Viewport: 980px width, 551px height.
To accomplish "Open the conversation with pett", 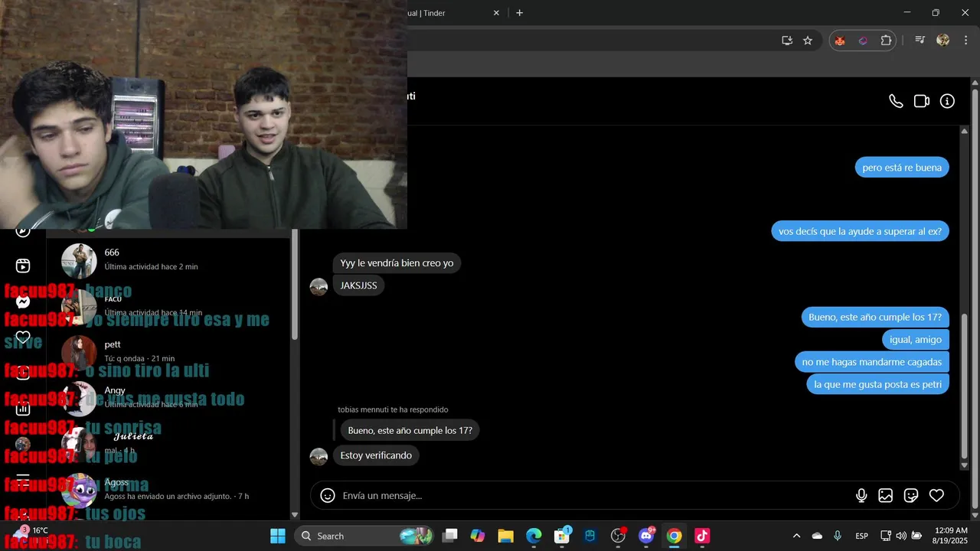I will 168,352.
